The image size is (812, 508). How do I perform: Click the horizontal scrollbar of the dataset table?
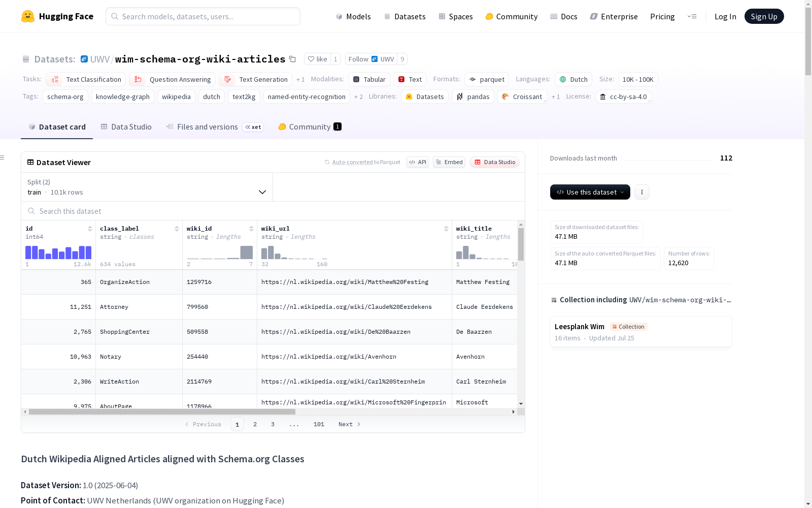162,411
